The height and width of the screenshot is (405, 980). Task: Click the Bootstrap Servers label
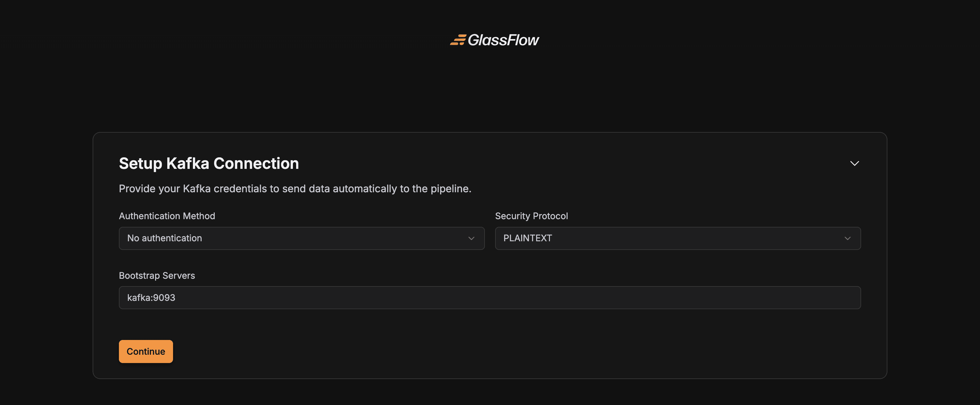tap(157, 276)
